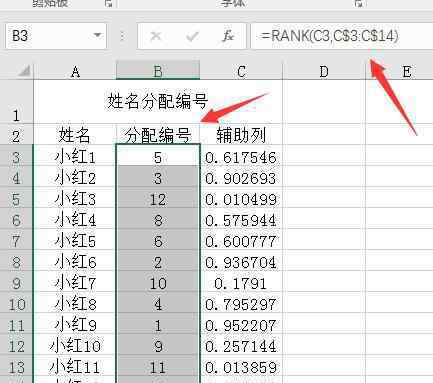This screenshot has height=383, width=433.
Task: Select cell 小红4
Action: point(75,218)
